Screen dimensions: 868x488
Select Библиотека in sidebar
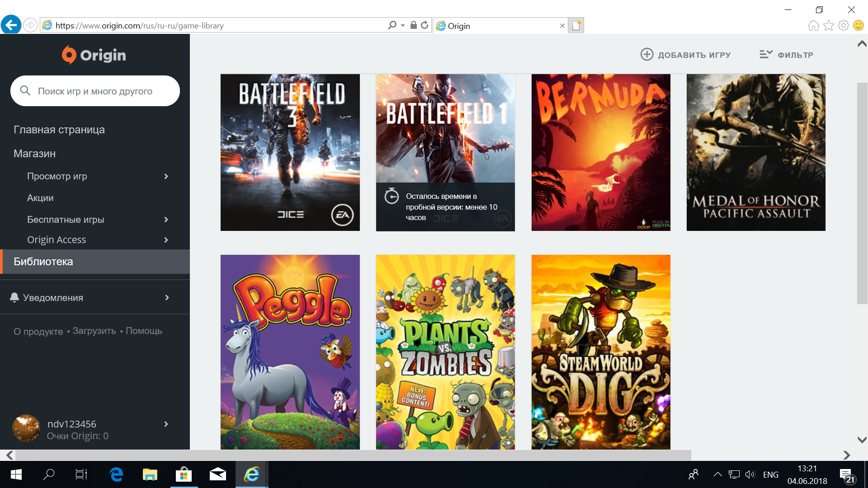point(95,262)
